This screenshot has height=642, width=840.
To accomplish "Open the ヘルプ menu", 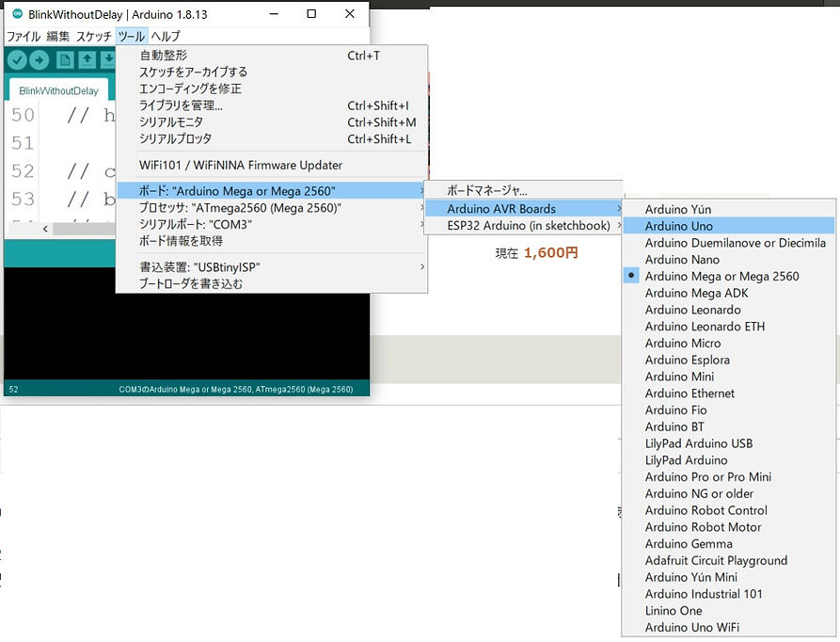I will tap(165, 37).
